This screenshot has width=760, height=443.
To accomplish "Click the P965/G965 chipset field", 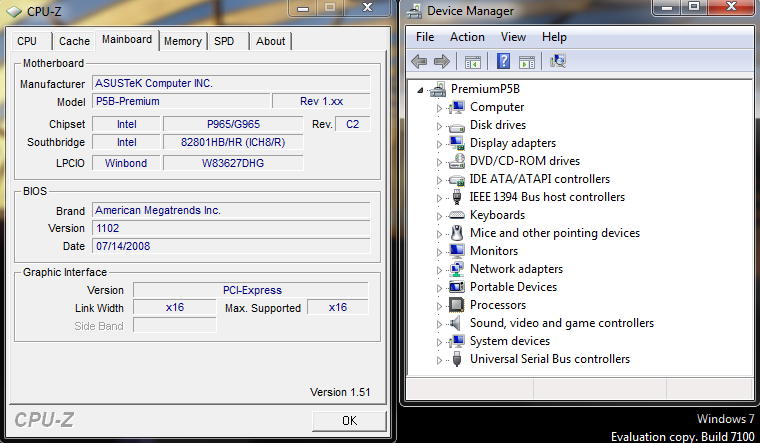I will 233,124.
